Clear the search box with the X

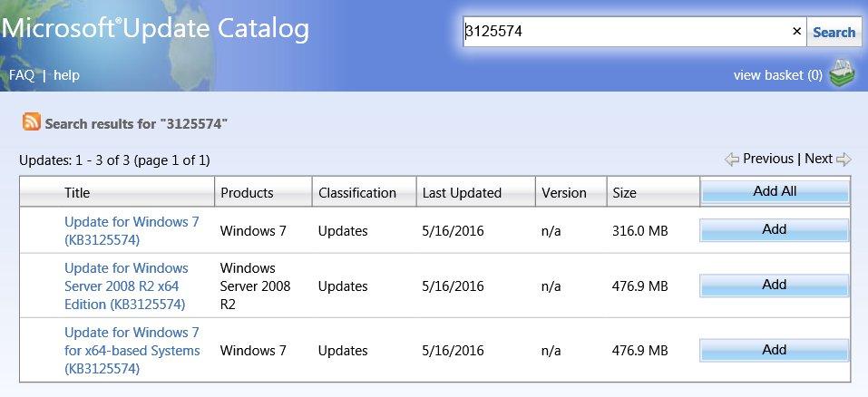pos(796,32)
